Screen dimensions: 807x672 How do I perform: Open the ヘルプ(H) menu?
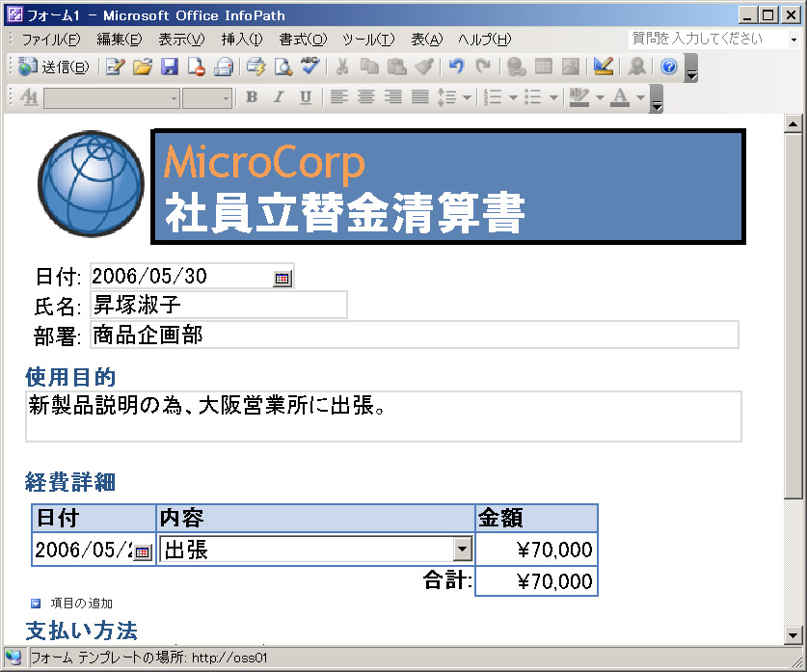tap(484, 40)
